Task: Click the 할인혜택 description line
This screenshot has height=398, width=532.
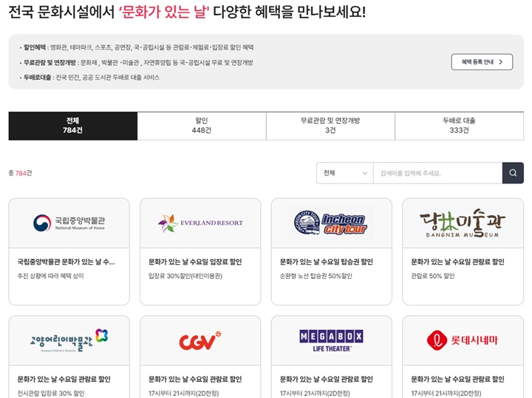Action: coord(137,47)
